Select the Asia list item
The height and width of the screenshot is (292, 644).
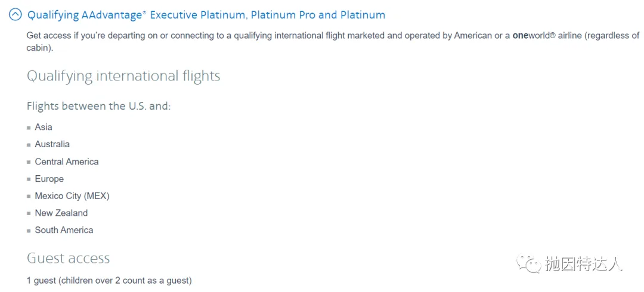coord(44,128)
